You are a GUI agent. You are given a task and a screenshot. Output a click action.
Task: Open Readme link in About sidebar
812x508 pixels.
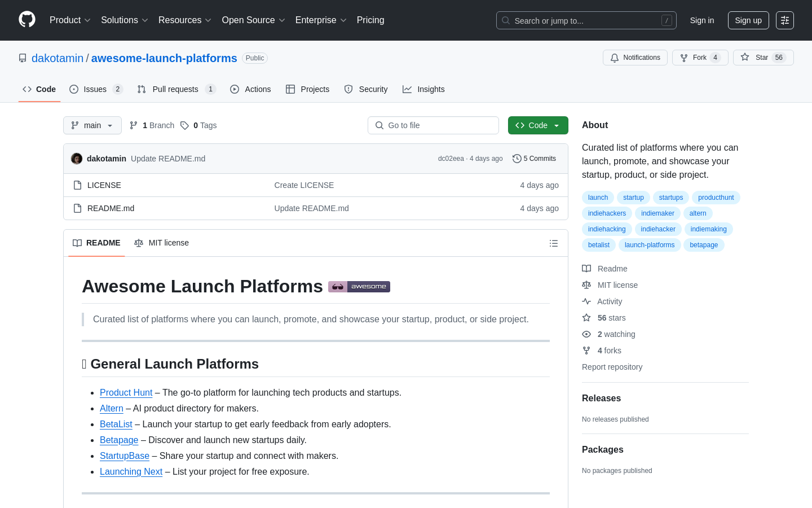[604, 269]
